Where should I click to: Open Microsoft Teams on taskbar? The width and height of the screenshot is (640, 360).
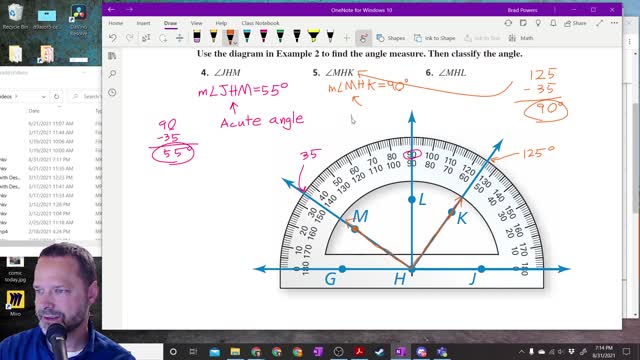click(x=442, y=351)
